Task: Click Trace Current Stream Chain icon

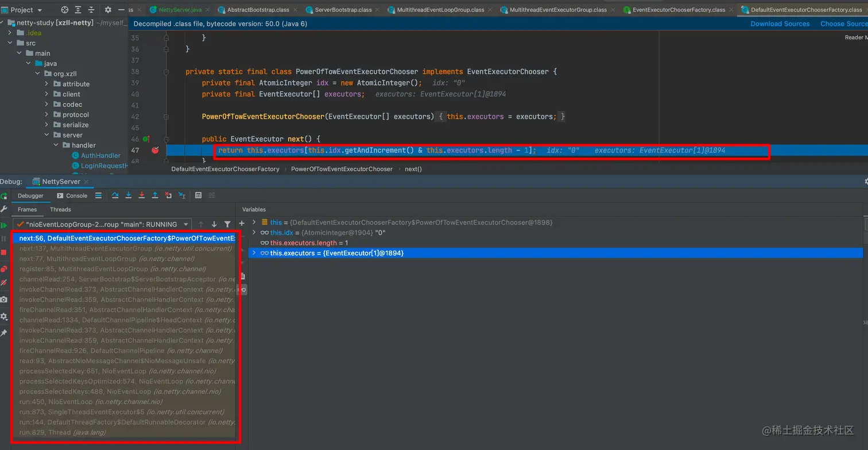Action: [212, 195]
